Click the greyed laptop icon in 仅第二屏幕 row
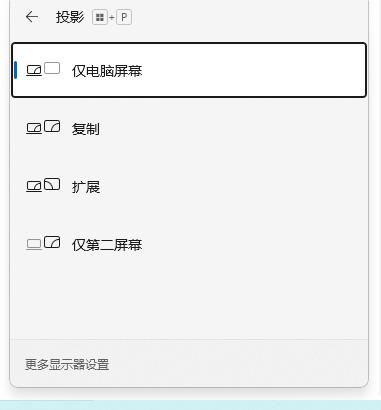The height and width of the screenshot is (410, 381). 34,244
